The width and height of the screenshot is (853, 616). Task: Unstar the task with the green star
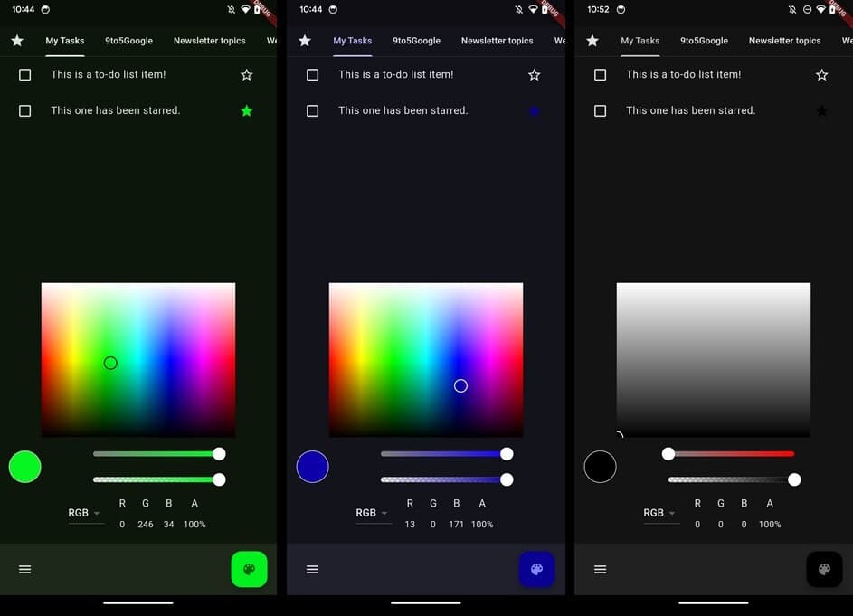pos(247,110)
